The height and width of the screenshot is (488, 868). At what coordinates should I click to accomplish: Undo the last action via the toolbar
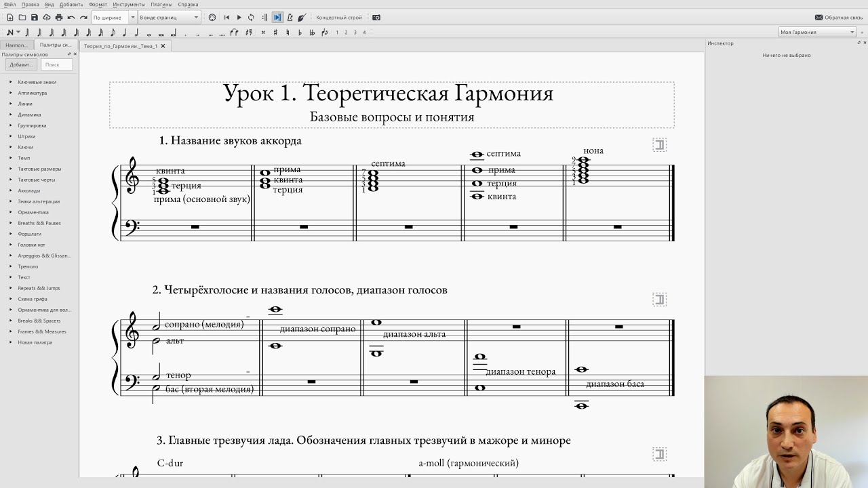71,18
